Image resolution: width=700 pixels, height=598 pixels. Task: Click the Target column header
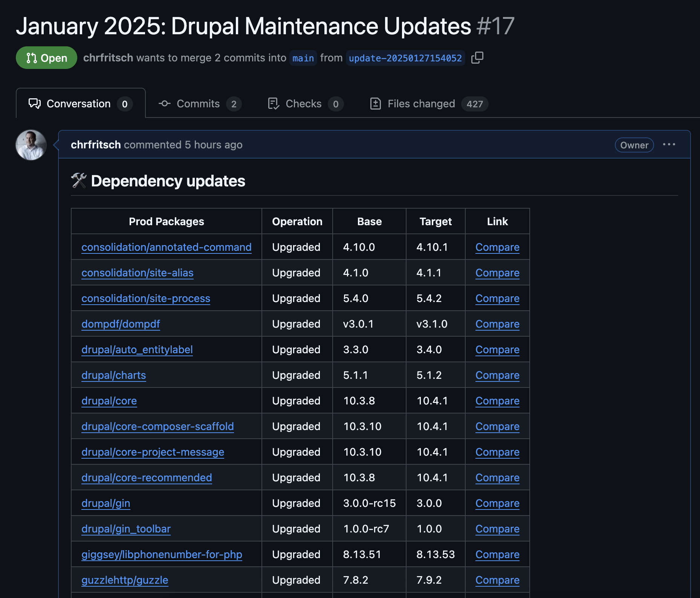pos(436,221)
